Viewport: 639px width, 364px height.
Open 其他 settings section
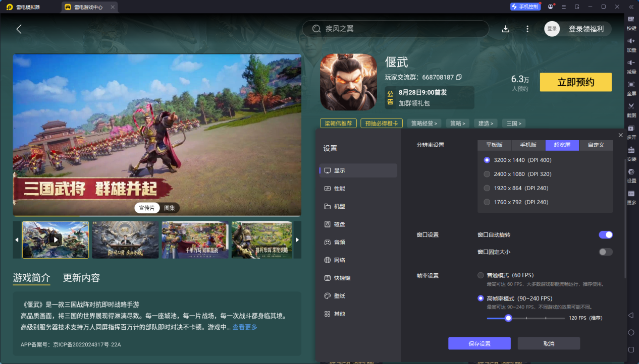[x=359, y=314]
